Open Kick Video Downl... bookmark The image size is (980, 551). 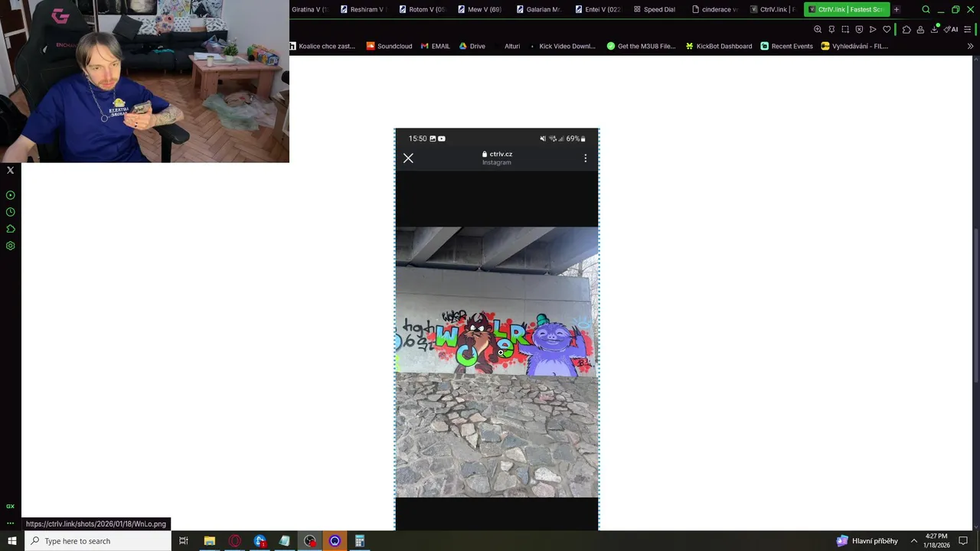click(562, 46)
